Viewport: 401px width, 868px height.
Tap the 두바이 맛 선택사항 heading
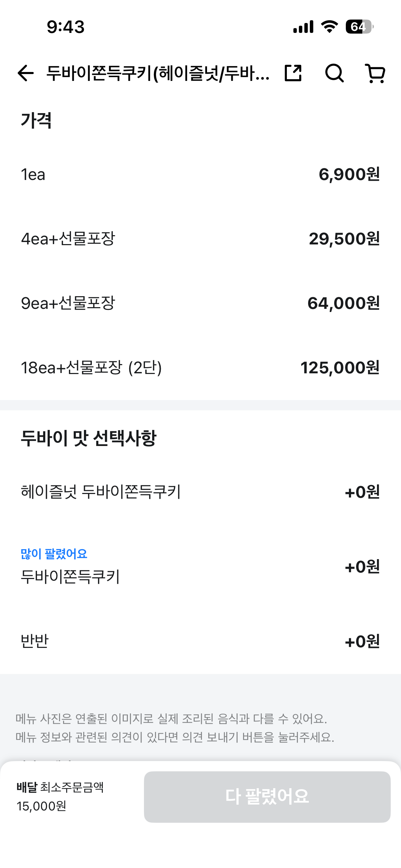tap(88, 438)
